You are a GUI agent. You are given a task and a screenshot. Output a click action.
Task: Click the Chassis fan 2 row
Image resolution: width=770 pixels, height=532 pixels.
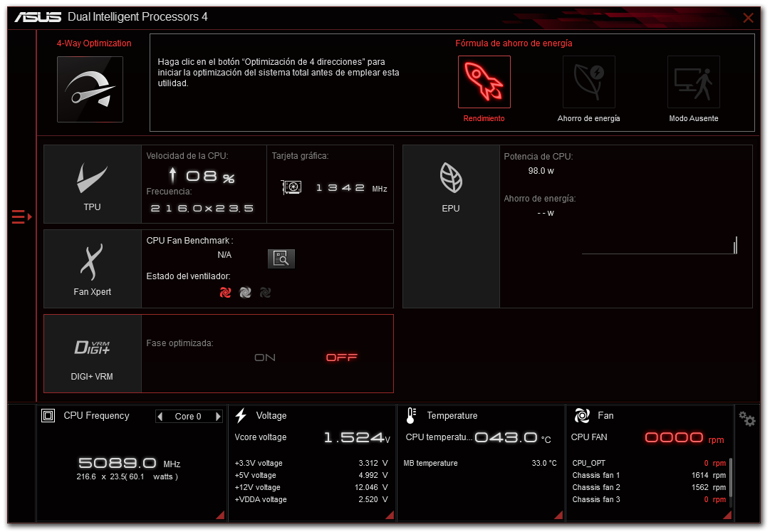coord(649,487)
